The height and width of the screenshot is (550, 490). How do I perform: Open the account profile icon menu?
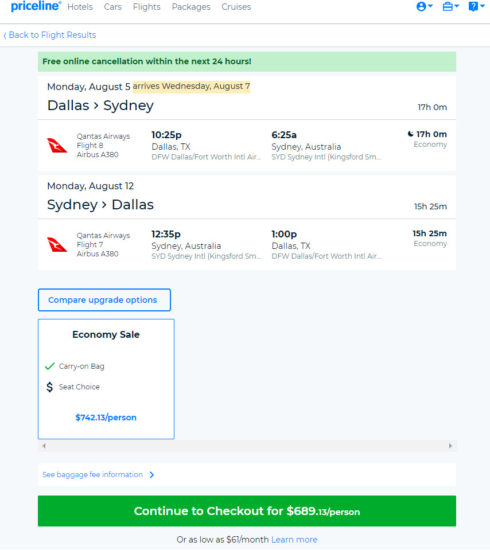pyautogui.click(x=424, y=6)
